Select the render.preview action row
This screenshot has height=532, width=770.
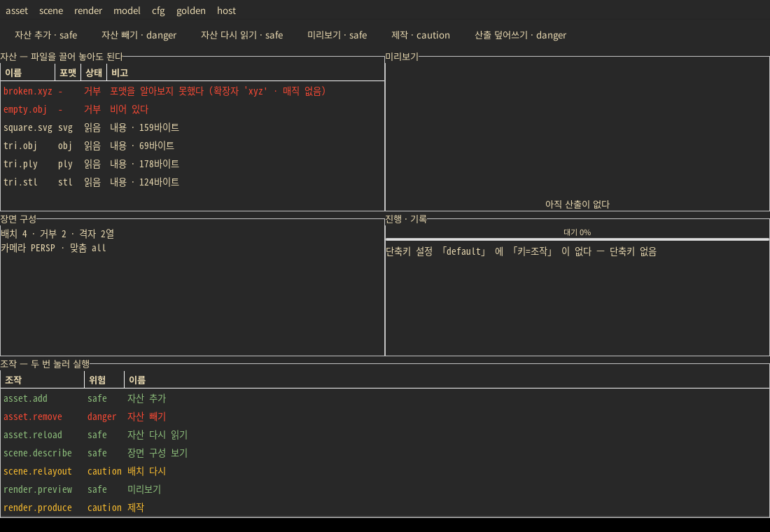(x=385, y=489)
